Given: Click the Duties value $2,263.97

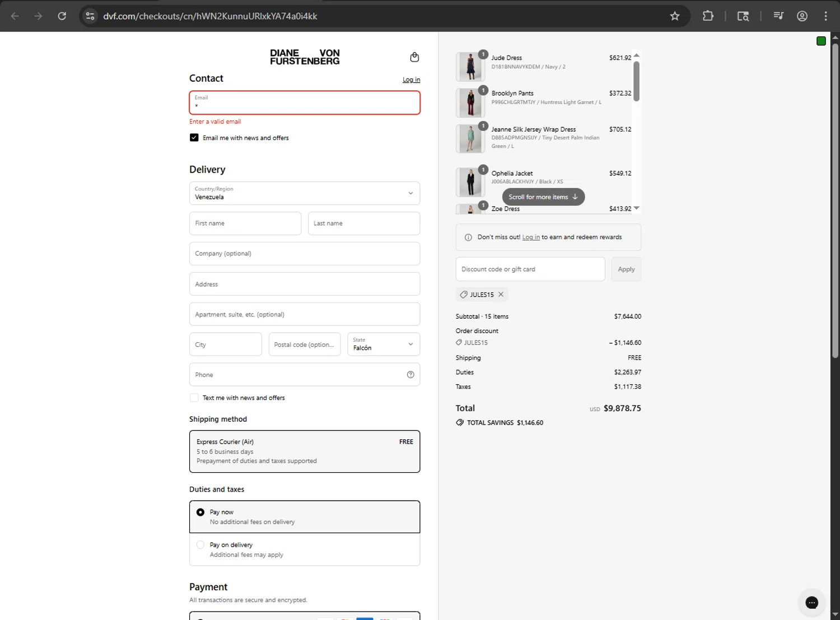Looking at the screenshot, I should (x=628, y=372).
